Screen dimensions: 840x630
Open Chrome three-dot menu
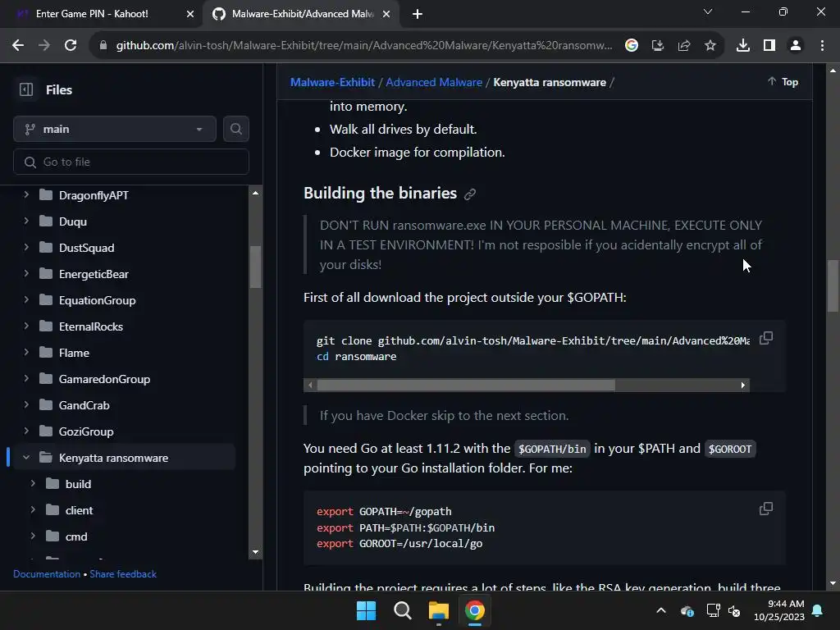coord(822,46)
